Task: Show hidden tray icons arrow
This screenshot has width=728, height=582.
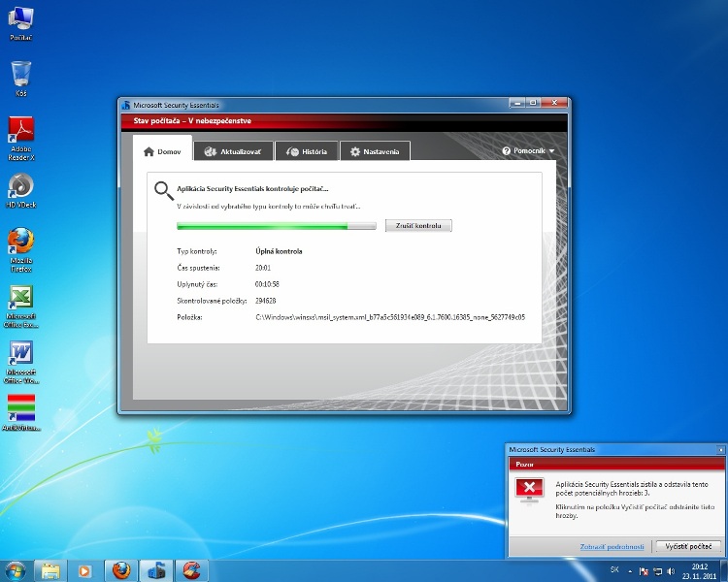Action: tap(630, 571)
